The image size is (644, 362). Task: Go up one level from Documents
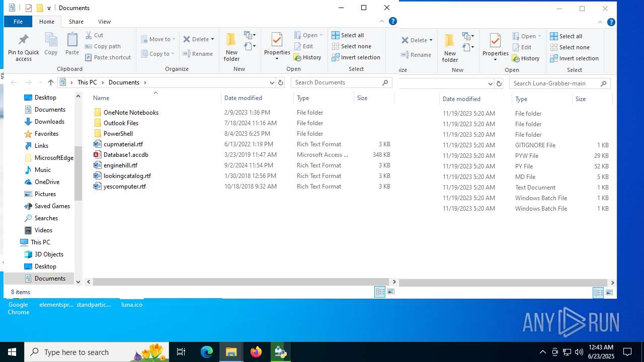pos(51,82)
